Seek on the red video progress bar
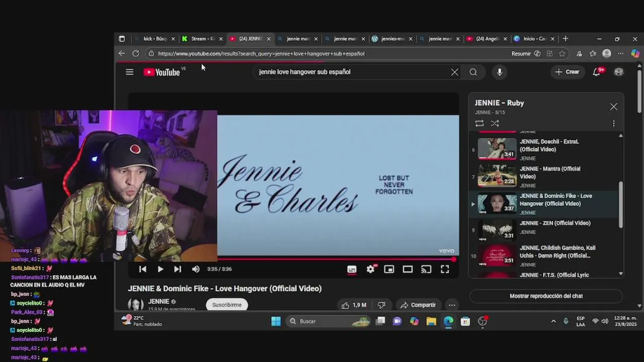 click(x=336, y=259)
